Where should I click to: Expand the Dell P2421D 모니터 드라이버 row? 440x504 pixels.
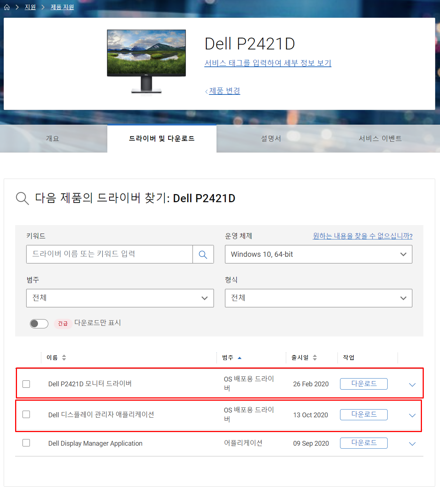pyautogui.click(x=412, y=385)
